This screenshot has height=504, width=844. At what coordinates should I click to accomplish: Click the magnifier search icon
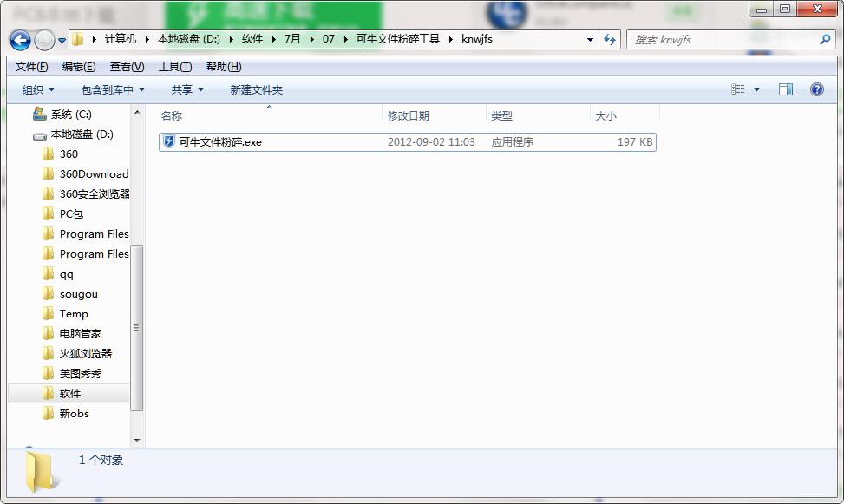click(x=825, y=39)
